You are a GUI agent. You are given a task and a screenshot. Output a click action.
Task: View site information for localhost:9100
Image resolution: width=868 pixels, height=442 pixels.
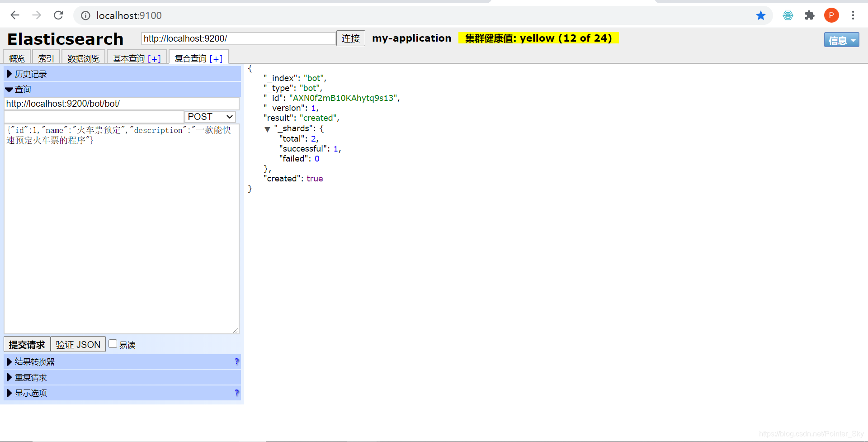pyautogui.click(x=85, y=16)
